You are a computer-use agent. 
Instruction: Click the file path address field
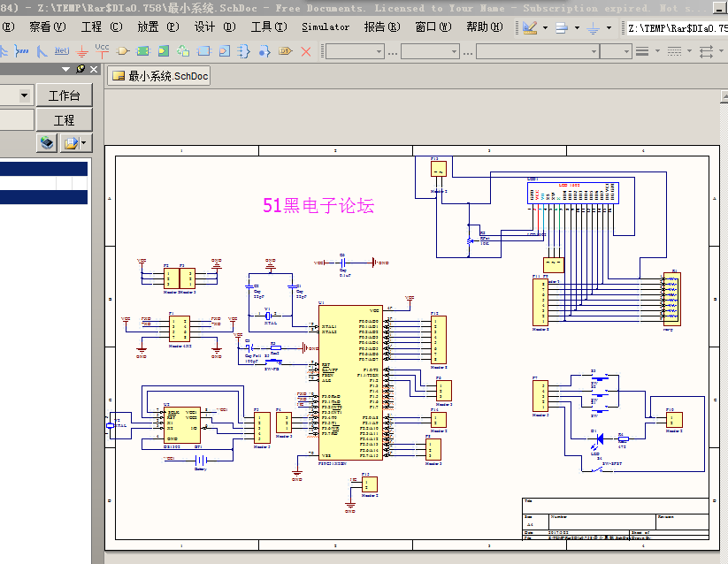coord(677,27)
